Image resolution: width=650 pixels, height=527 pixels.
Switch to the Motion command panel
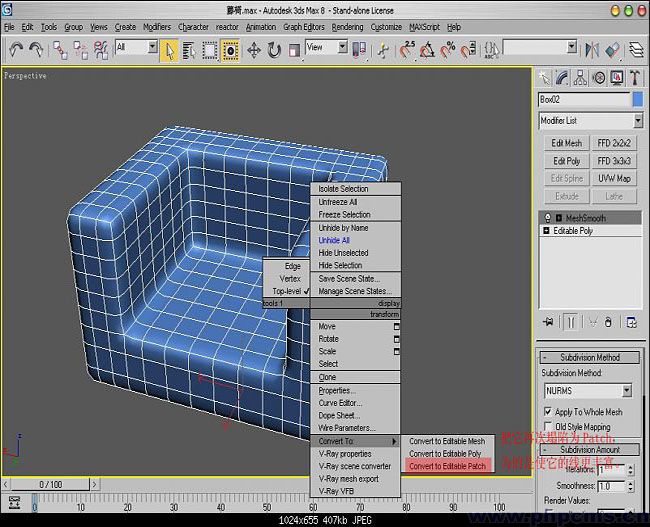pos(599,78)
